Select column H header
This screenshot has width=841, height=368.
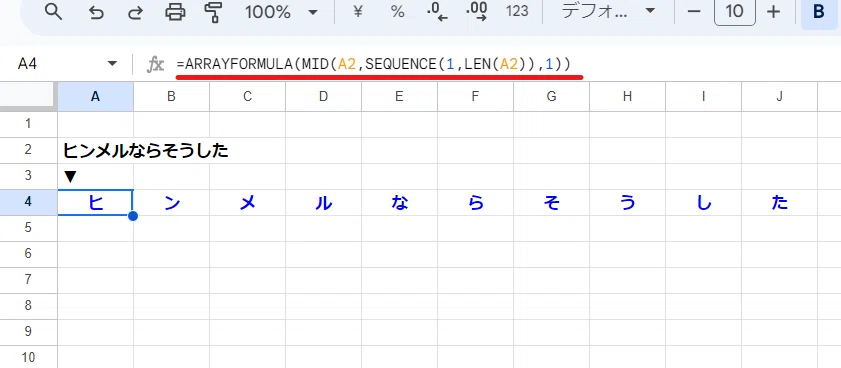[628, 96]
